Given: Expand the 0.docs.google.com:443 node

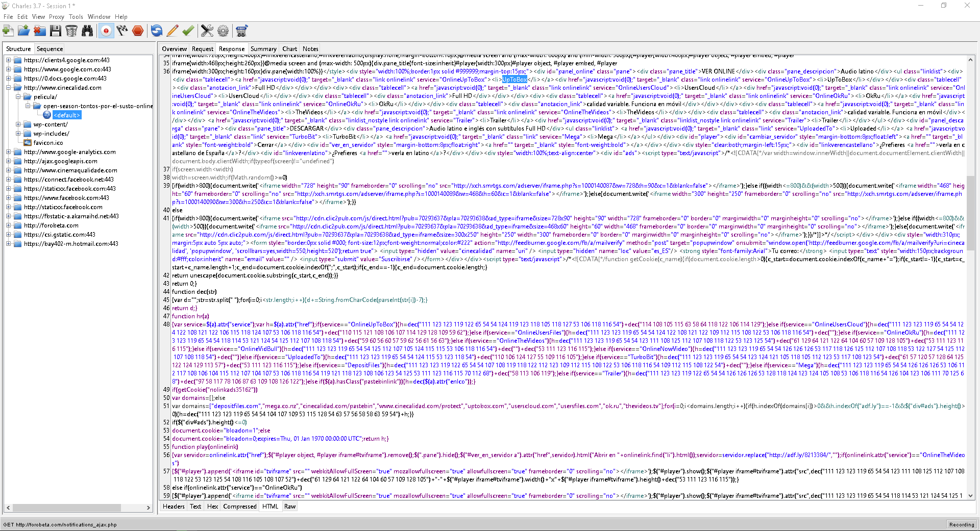Looking at the screenshot, I should tap(9, 79).
